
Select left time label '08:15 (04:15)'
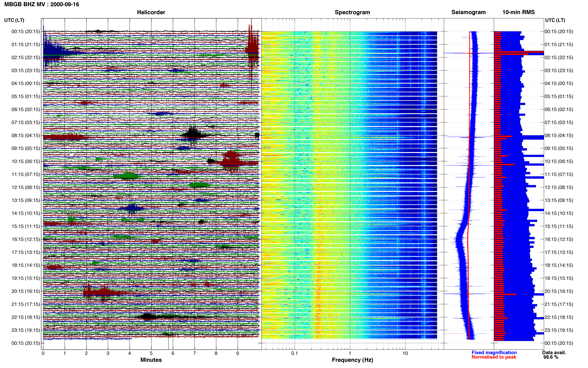(x=26, y=135)
